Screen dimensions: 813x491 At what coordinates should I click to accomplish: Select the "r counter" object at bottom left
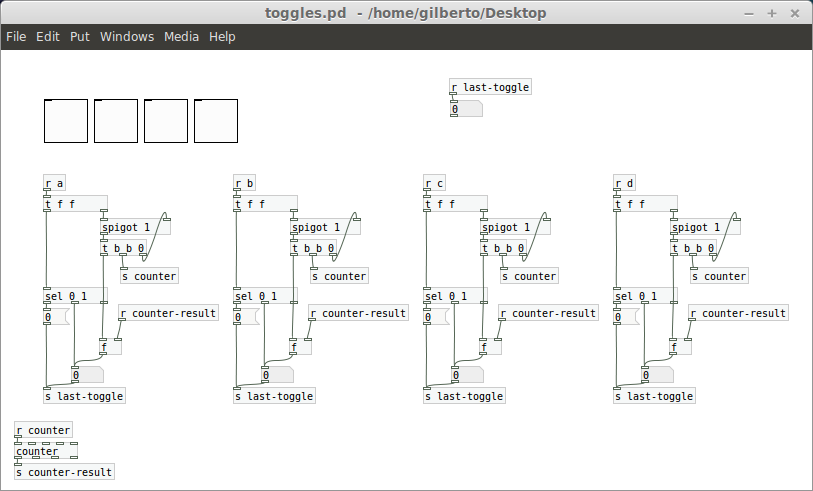tap(43, 431)
